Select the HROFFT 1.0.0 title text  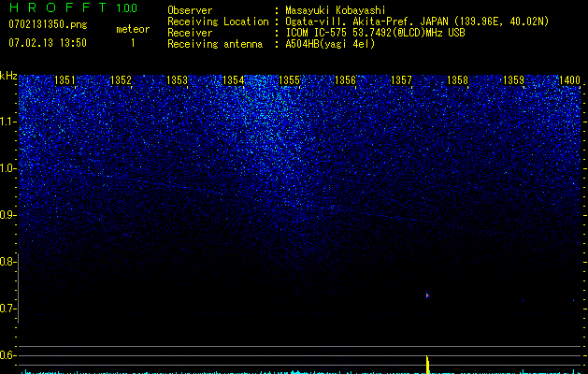coord(73,7)
